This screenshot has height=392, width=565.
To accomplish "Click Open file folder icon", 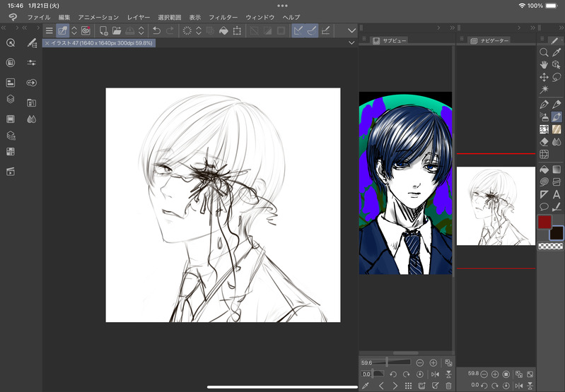I will pos(117,30).
